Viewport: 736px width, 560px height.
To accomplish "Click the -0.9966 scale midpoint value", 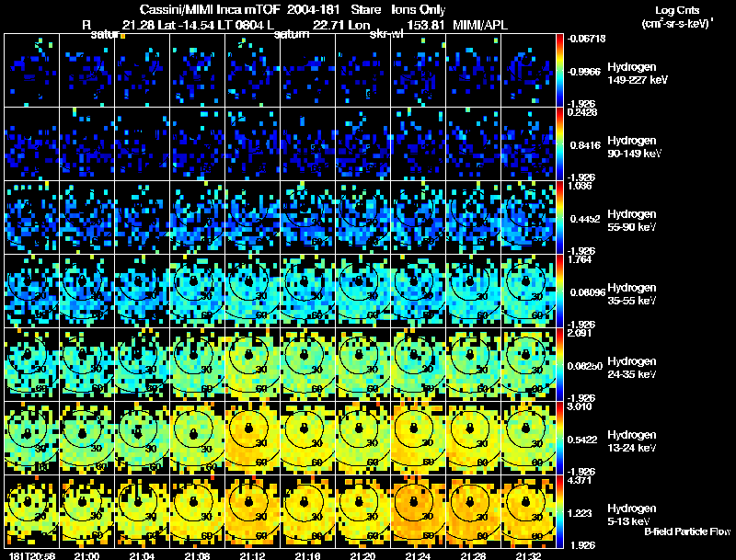I will click(x=584, y=72).
